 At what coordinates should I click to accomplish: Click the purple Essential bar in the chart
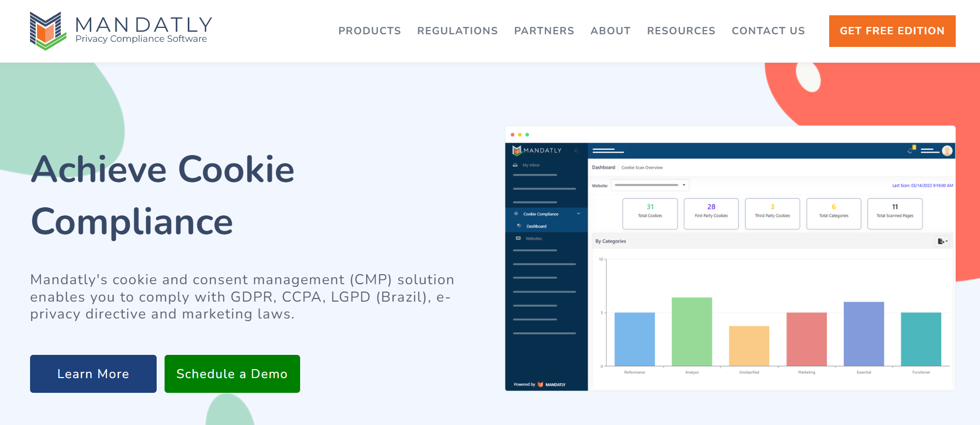coord(864,334)
